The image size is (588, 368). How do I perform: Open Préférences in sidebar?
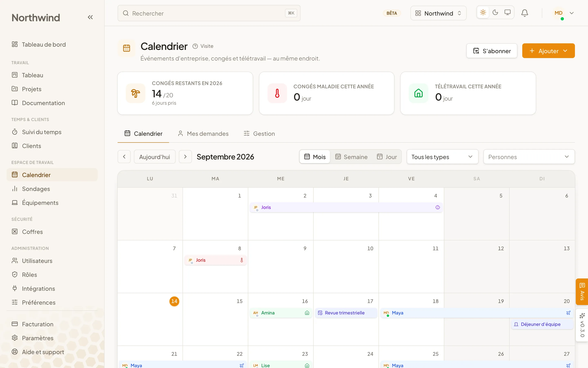52,302
